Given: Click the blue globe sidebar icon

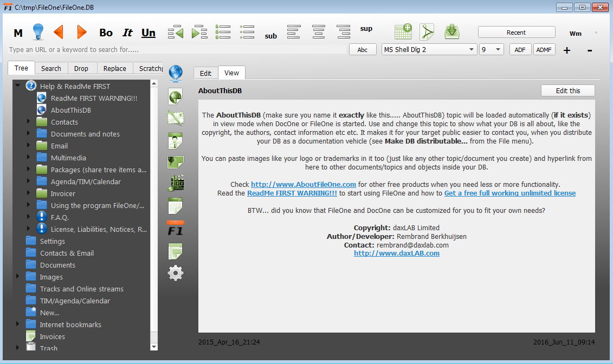Looking at the screenshot, I should click(x=176, y=74).
